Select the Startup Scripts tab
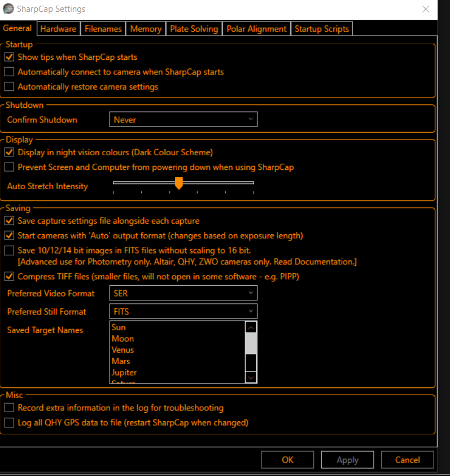The width and height of the screenshot is (450, 476). coord(322,29)
